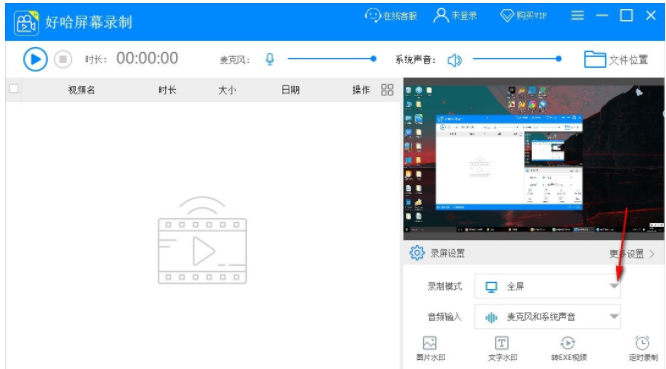Adjust the microphone volume slider

pos(332,59)
